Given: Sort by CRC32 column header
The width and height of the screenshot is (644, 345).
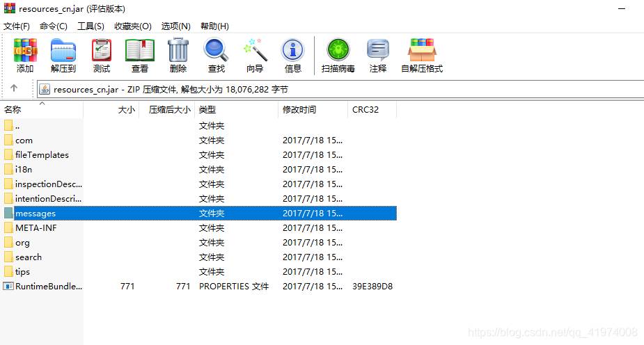Looking at the screenshot, I should point(372,110).
